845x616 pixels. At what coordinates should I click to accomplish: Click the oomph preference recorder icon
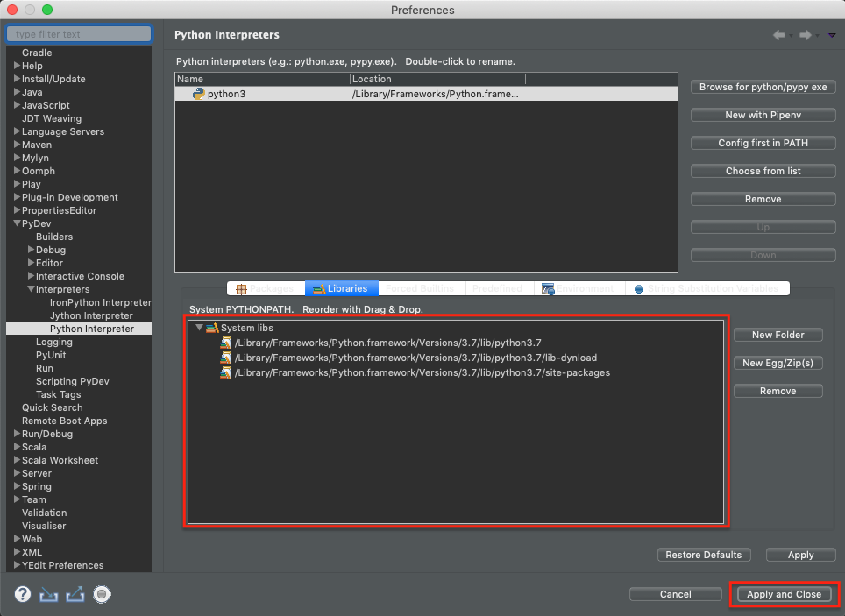tap(102, 594)
